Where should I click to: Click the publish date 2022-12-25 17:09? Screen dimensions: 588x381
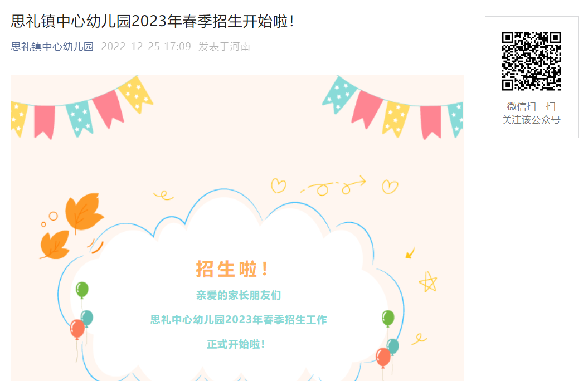(146, 46)
